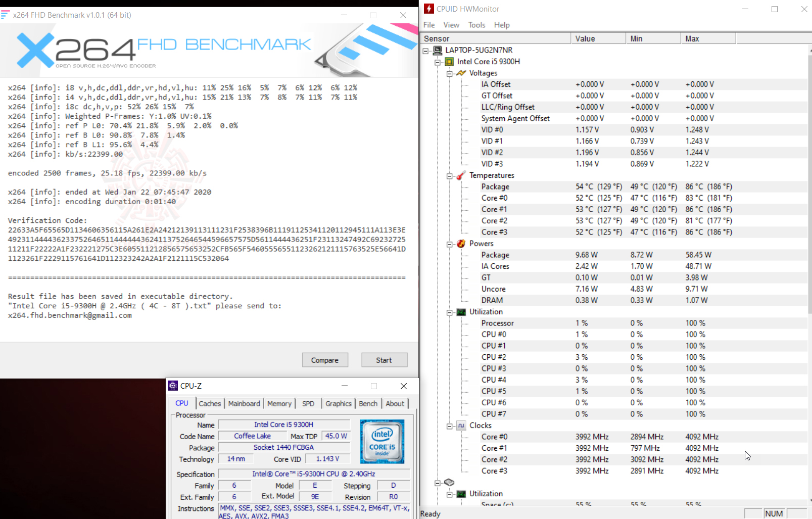The height and width of the screenshot is (519, 812).
Task: Click the x264.fhd.benchmark@gmail.com address text
Action: 70,315
